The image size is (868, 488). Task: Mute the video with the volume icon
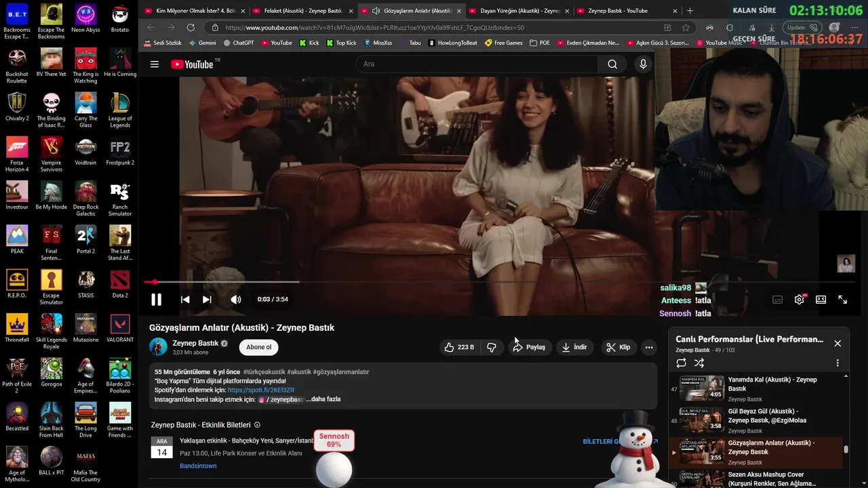tap(235, 300)
